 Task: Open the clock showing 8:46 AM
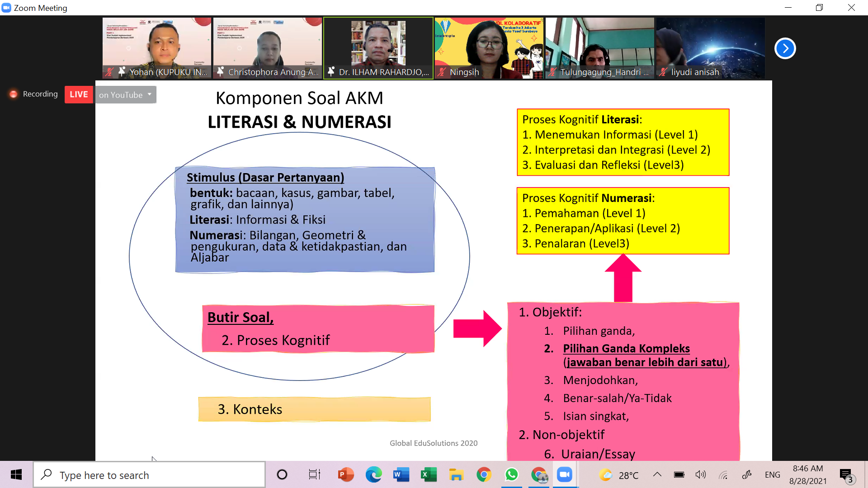[x=808, y=474]
